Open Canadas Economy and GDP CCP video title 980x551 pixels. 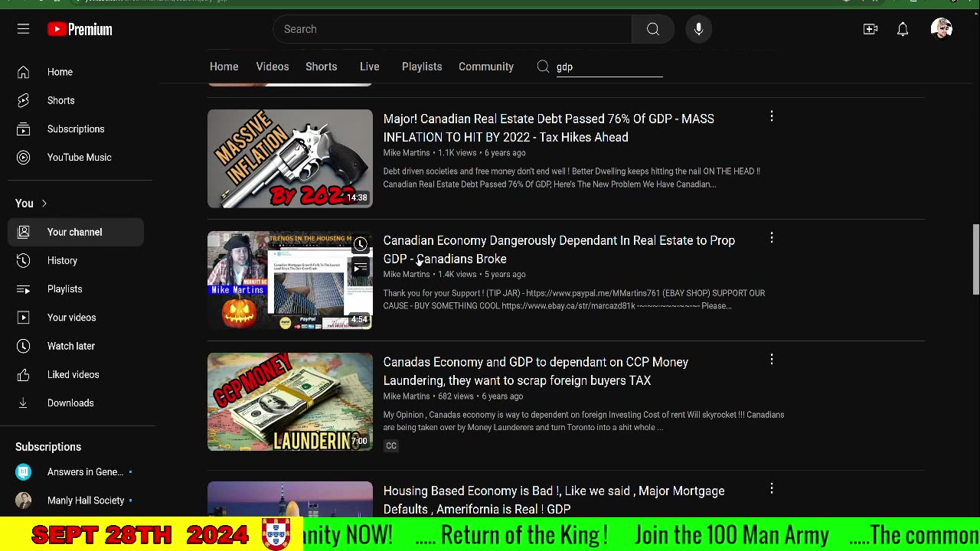[536, 371]
